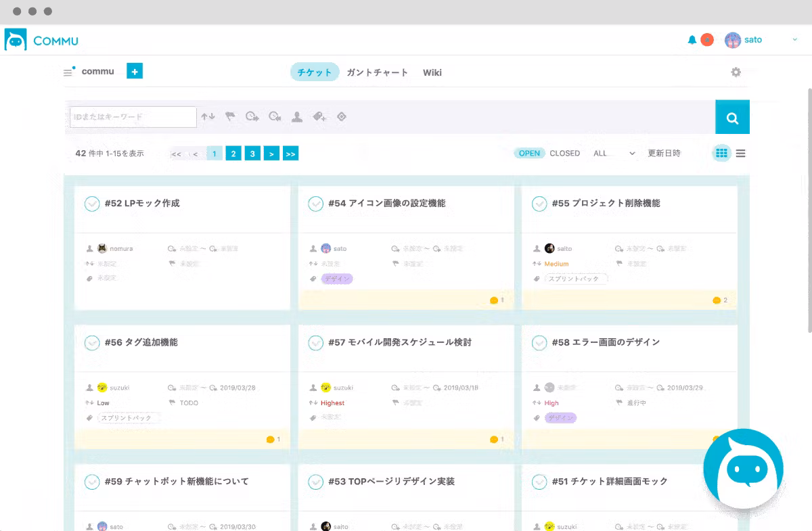
Task: Toggle the CLOSED status filter
Action: click(565, 154)
